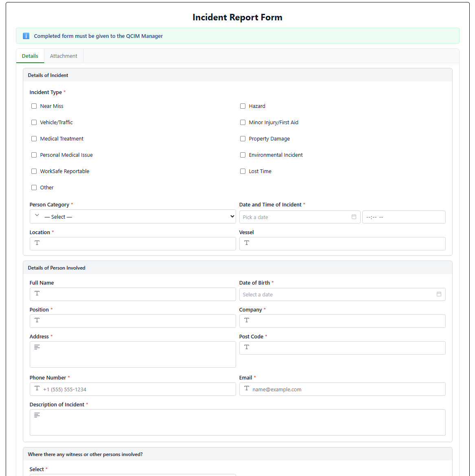Screen dimensions: 475x476
Task: Click the Full Name input field
Action: [133, 294]
